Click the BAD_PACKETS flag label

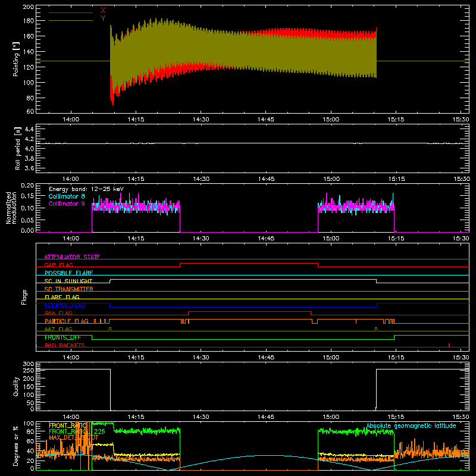tap(65, 345)
